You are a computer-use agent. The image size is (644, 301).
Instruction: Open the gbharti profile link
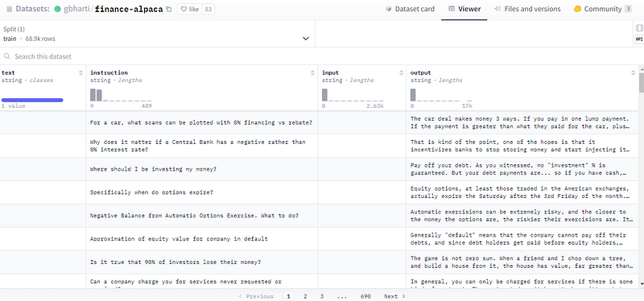coord(77,9)
